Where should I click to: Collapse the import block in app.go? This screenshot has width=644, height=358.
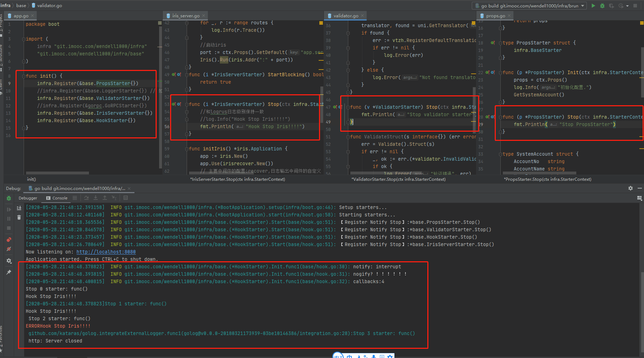(24, 39)
